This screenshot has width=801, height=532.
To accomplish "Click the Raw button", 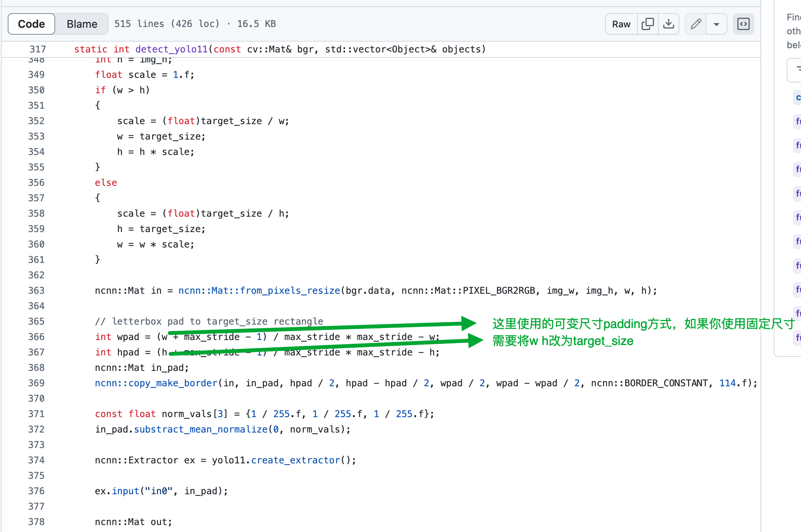I will pyautogui.click(x=620, y=24).
